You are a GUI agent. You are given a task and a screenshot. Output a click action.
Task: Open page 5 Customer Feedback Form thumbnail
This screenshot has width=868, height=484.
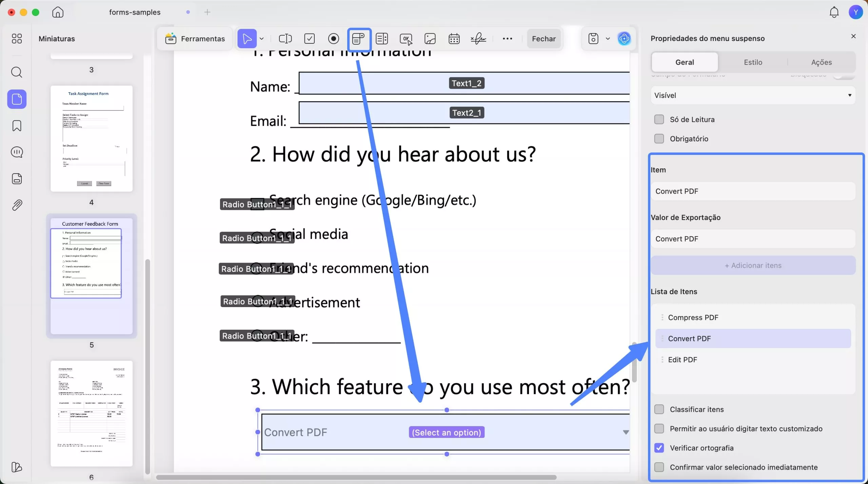click(92, 276)
